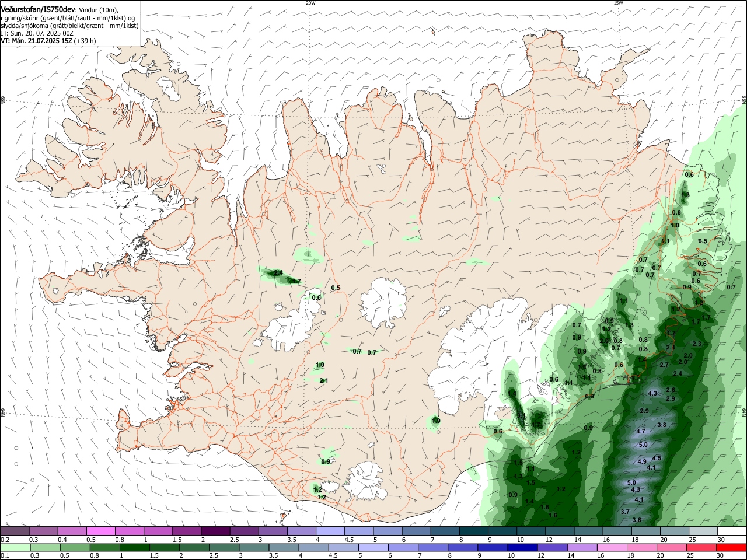Click the 2.6 precipitation value
This screenshot has width=747, height=560.
pos(671,390)
